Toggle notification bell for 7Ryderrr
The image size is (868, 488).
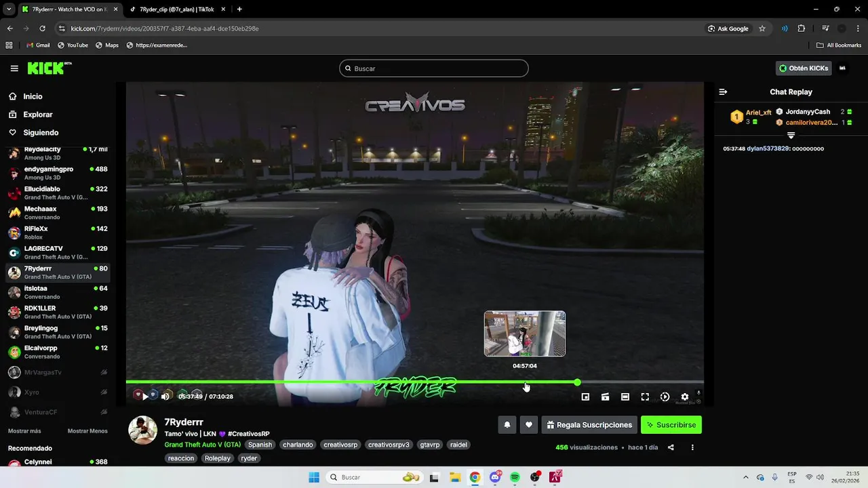(507, 425)
